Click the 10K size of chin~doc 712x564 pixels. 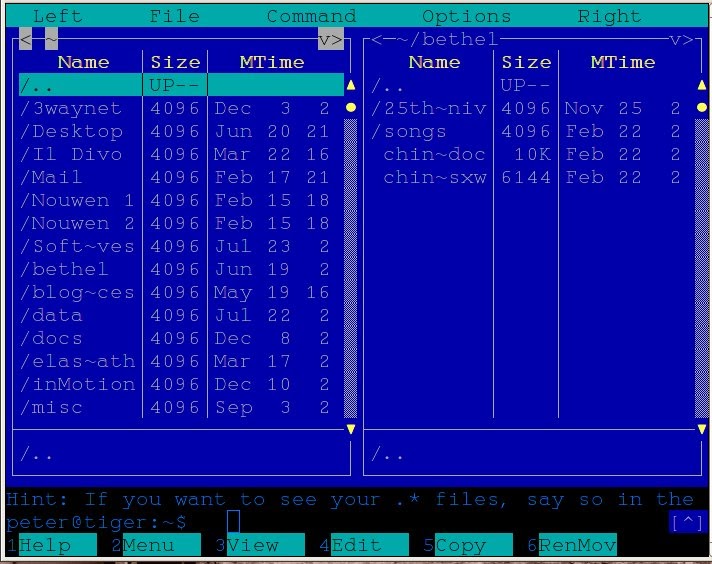533,154
